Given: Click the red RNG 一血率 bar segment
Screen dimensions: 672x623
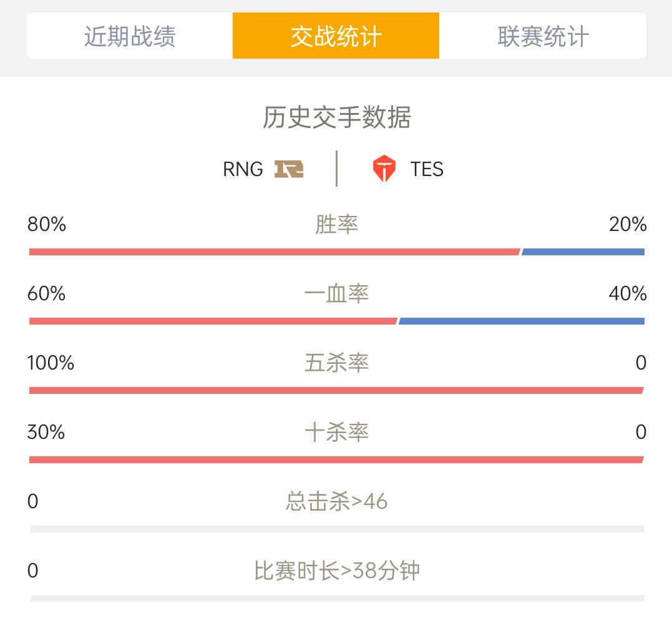Looking at the screenshot, I should 213,321.
